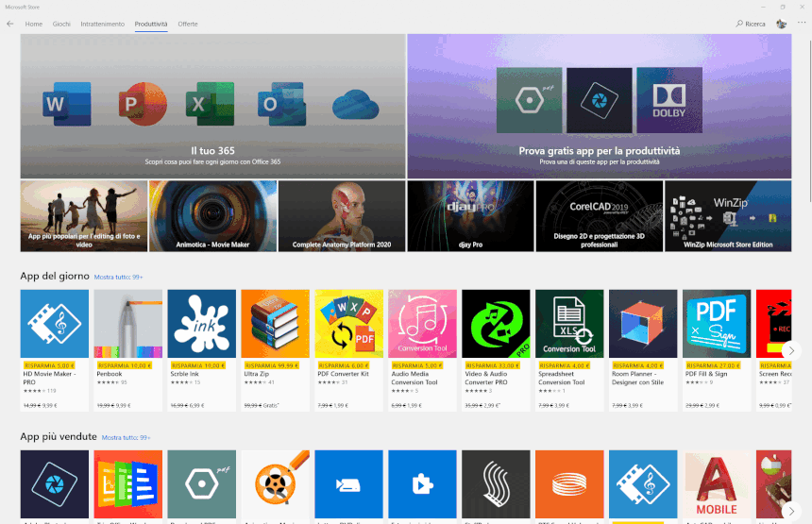
Task: Open the djay Pro tile
Action: click(x=471, y=216)
